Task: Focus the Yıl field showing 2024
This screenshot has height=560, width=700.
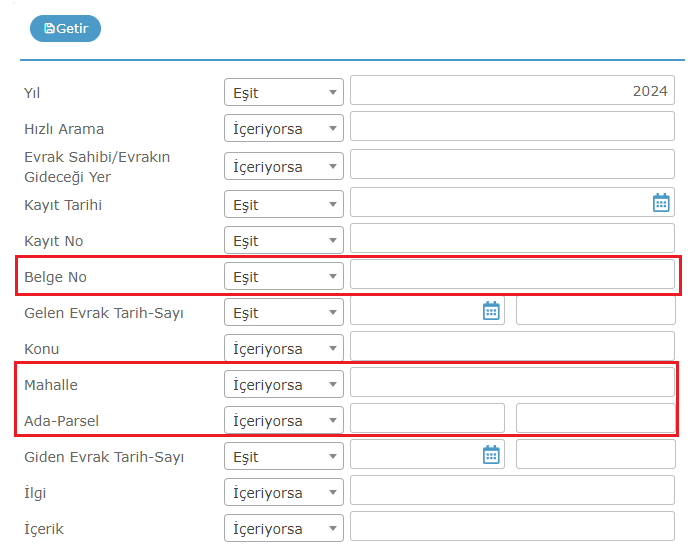Action: click(512, 91)
